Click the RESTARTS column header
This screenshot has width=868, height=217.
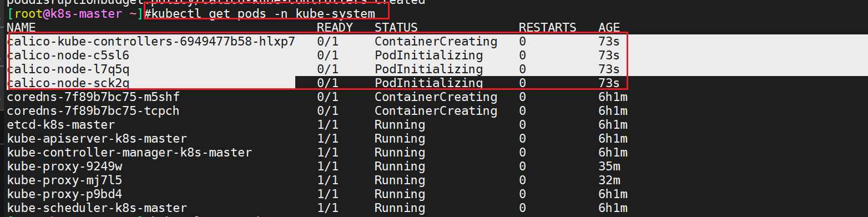coord(548,27)
